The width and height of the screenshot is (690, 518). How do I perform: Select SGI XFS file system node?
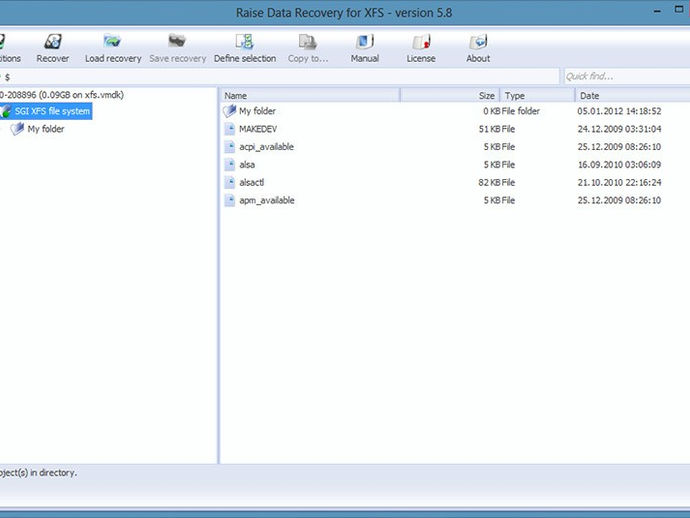pos(52,111)
